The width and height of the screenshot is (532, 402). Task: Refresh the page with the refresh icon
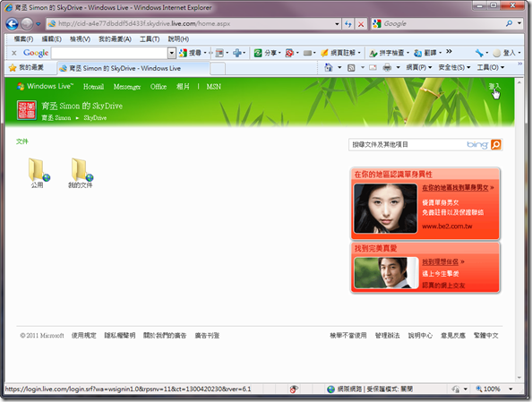348,24
